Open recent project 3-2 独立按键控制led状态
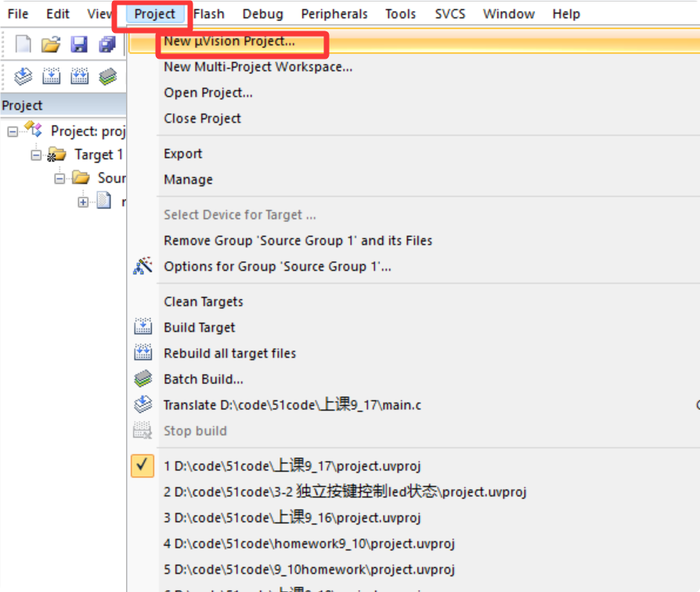The image size is (700, 592). pos(414,492)
